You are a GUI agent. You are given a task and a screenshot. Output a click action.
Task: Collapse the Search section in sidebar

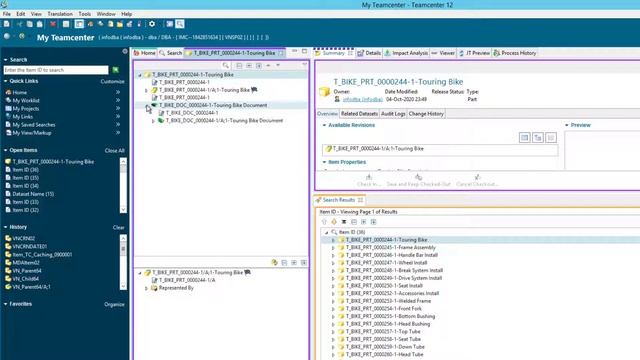[6, 60]
